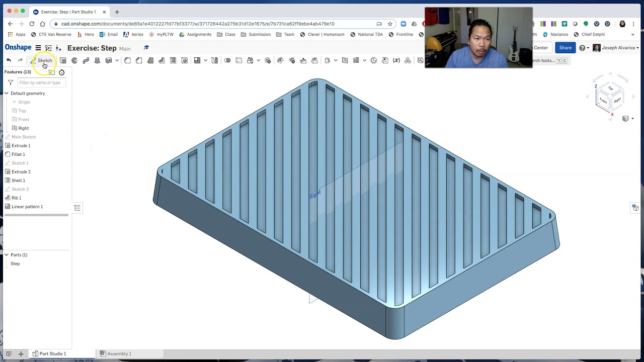
Task: Click the Filter by name or type field
Action: (41, 82)
